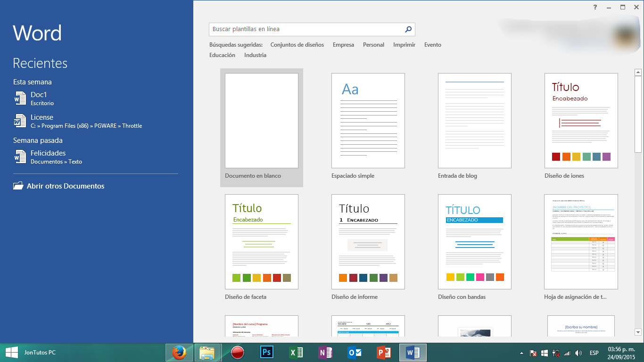Open Felicidades recent document icon
Image resolution: width=644 pixels, height=362 pixels.
[20, 156]
